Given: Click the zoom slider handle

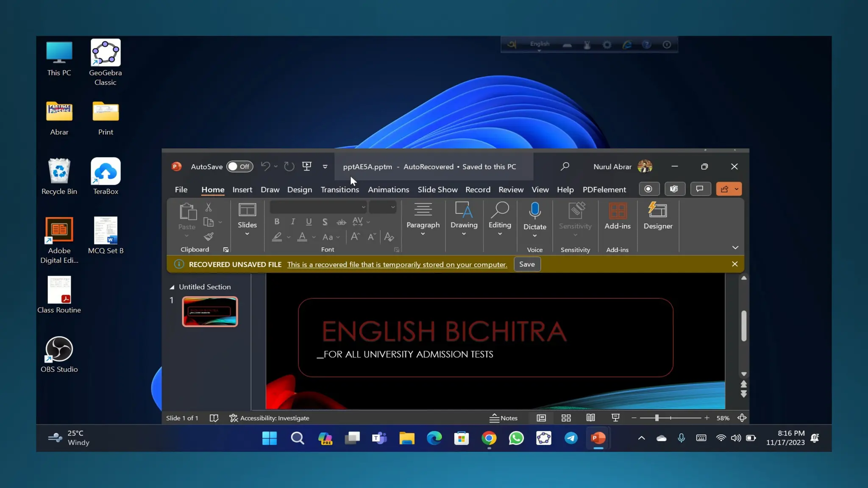Looking at the screenshot, I should tap(657, 418).
